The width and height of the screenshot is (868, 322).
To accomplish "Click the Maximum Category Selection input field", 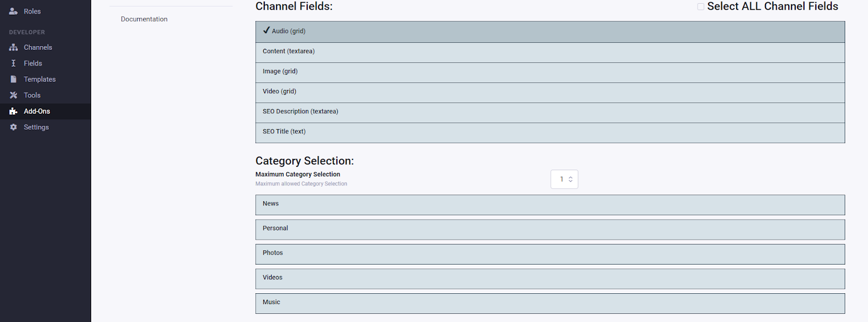I will pos(561,179).
